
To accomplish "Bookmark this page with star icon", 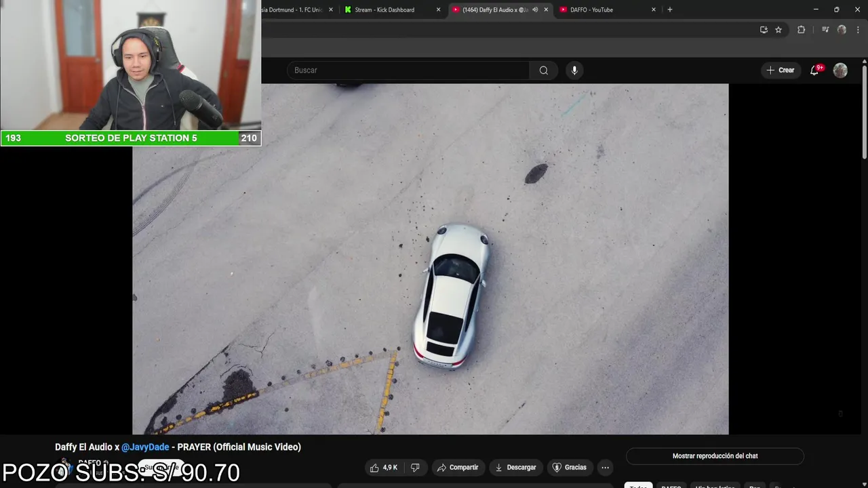I will [x=778, y=30].
